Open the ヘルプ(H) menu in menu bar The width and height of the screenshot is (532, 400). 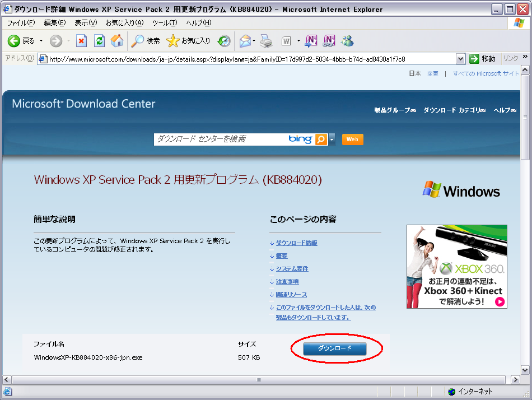198,23
